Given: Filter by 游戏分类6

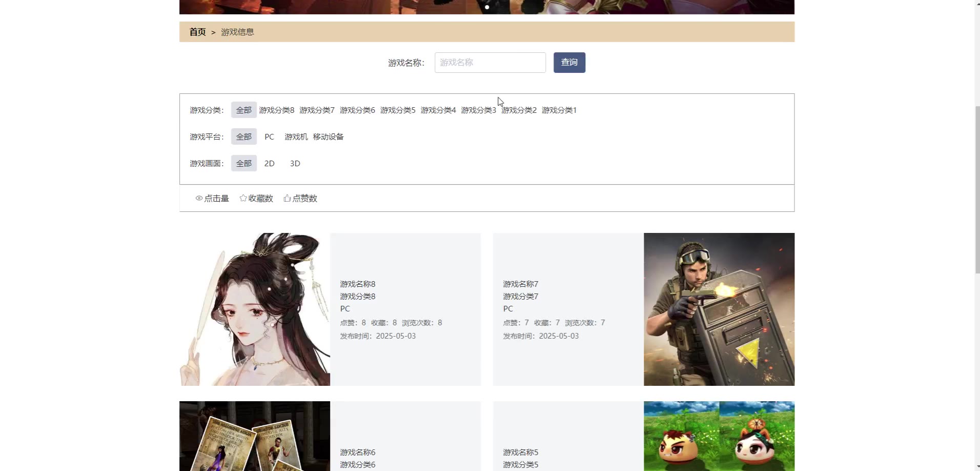Looking at the screenshot, I should coord(357,110).
